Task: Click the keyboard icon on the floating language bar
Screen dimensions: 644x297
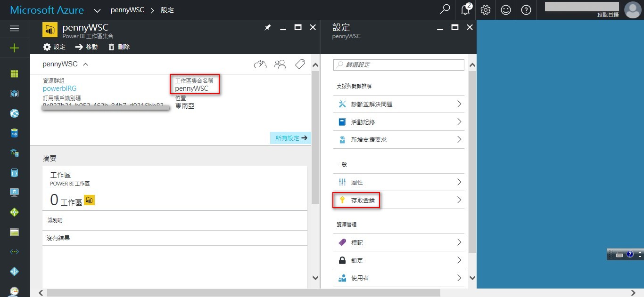Action: point(619,255)
